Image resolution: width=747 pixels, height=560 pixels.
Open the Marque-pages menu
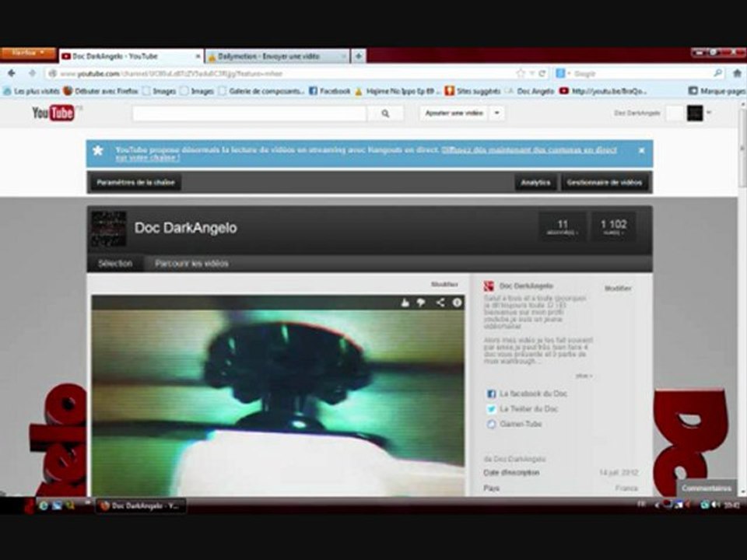click(x=717, y=90)
